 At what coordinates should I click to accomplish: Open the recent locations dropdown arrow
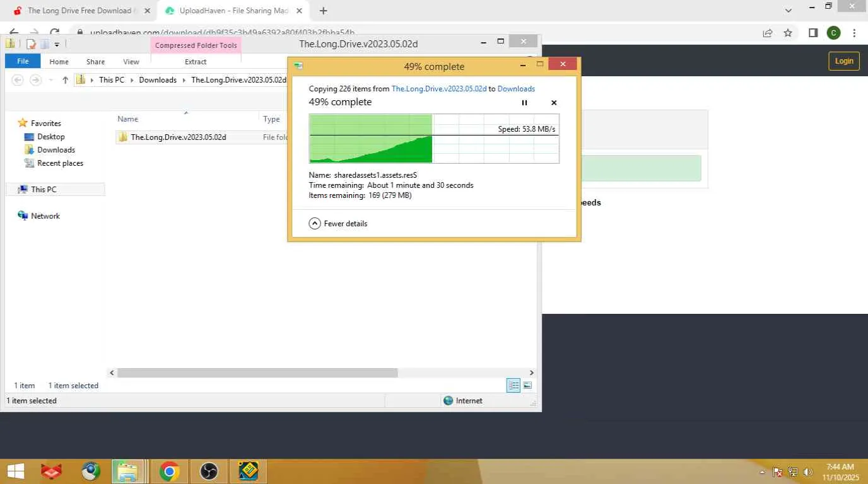[50, 80]
